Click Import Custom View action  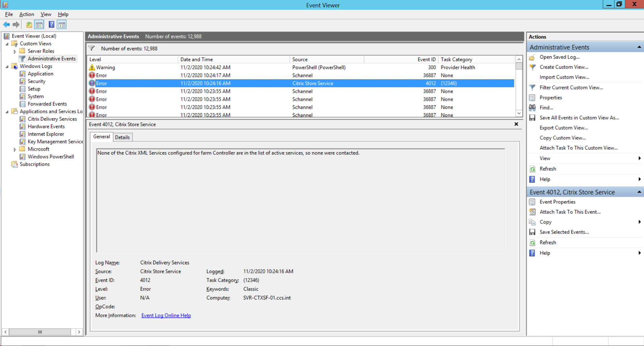pyautogui.click(x=564, y=77)
